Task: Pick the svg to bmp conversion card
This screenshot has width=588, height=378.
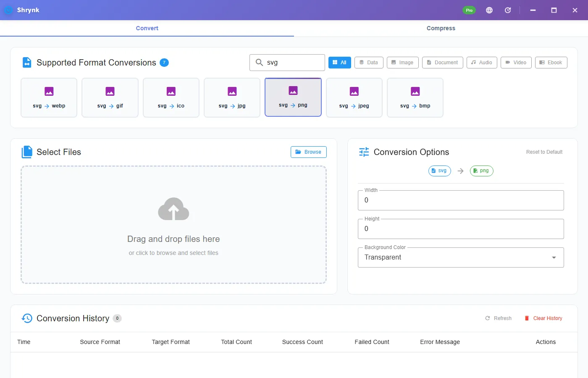Action: click(x=415, y=97)
